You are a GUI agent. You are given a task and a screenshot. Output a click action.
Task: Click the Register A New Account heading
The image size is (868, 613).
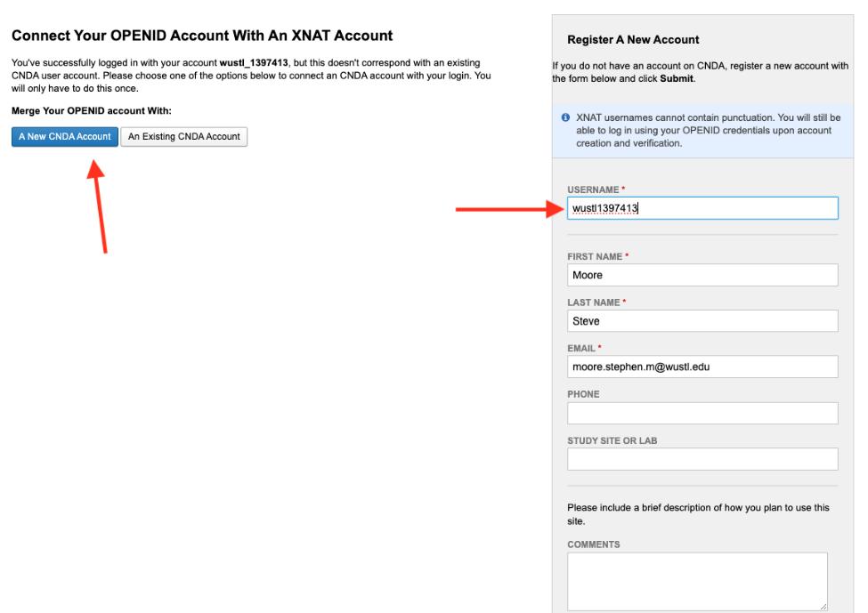pos(633,40)
